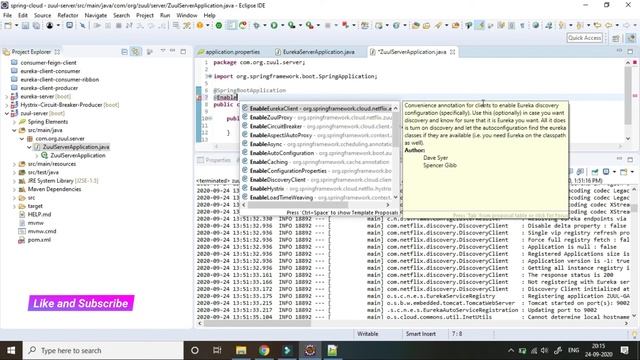
Task: Click the Quick Access field
Action: tap(584, 38)
